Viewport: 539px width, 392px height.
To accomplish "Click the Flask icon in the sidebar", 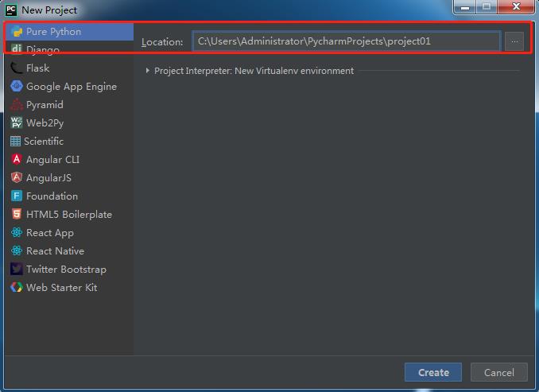I will click(16, 68).
